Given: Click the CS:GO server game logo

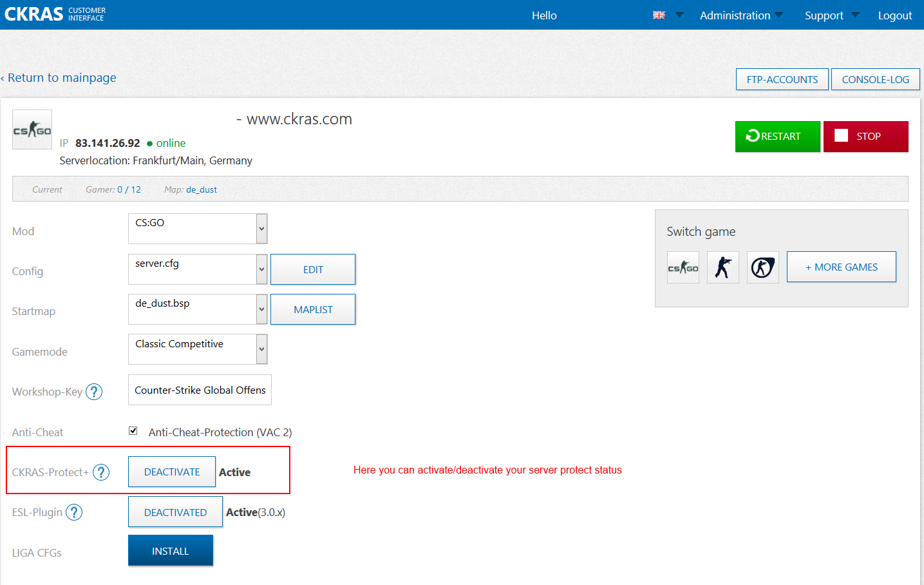Looking at the screenshot, I should point(32,129).
